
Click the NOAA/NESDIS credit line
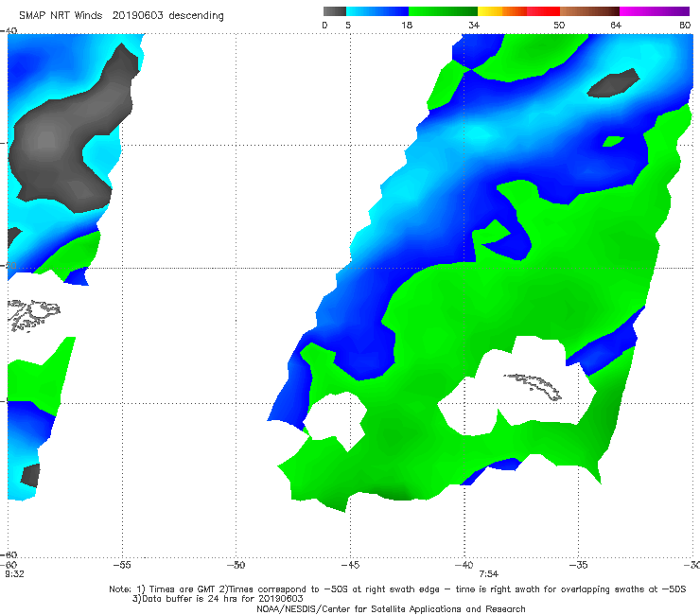(391, 608)
